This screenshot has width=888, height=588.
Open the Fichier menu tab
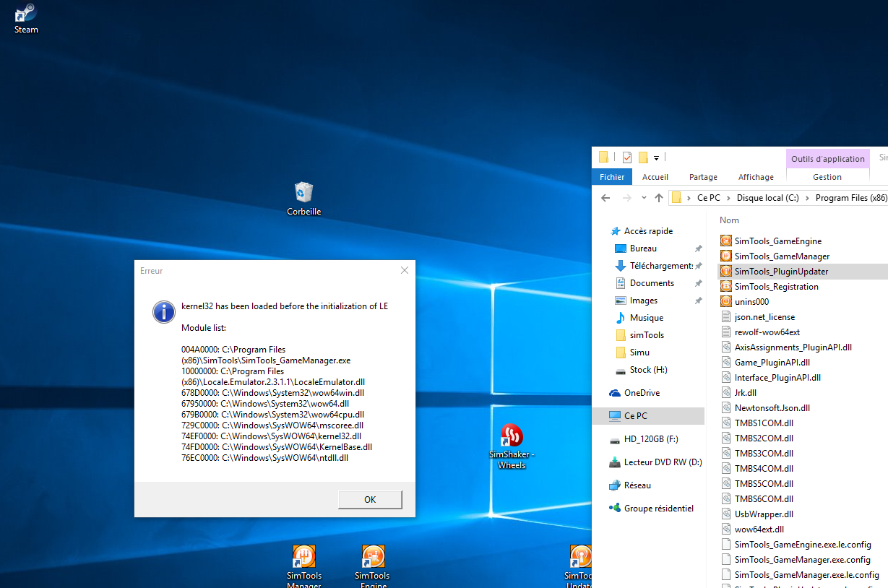click(612, 177)
